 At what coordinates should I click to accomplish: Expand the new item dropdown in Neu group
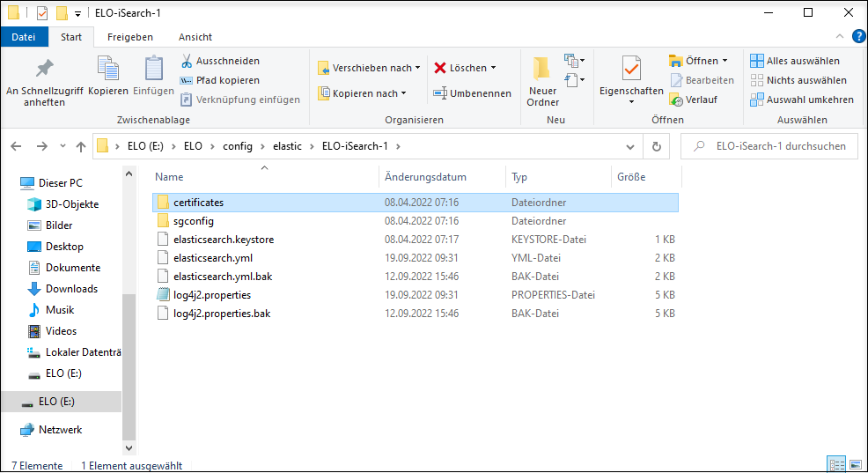click(575, 61)
